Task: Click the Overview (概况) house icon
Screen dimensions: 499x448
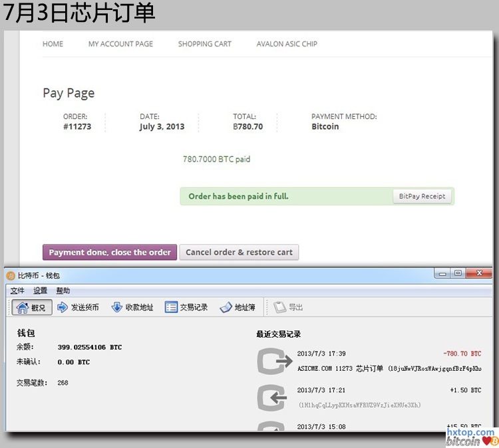Action: point(22,307)
